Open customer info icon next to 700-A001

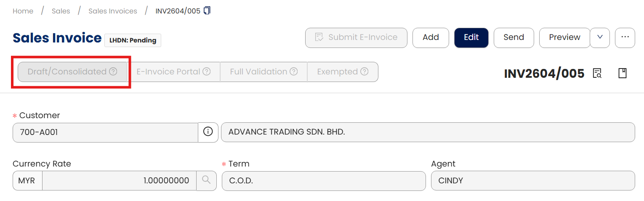coord(208,132)
